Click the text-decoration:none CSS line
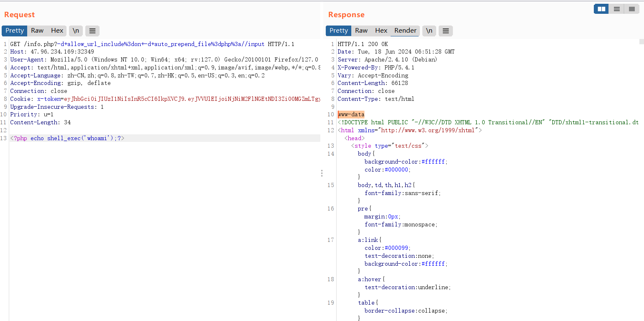Screen dimensions: 644x321 click(x=399, y=256)
